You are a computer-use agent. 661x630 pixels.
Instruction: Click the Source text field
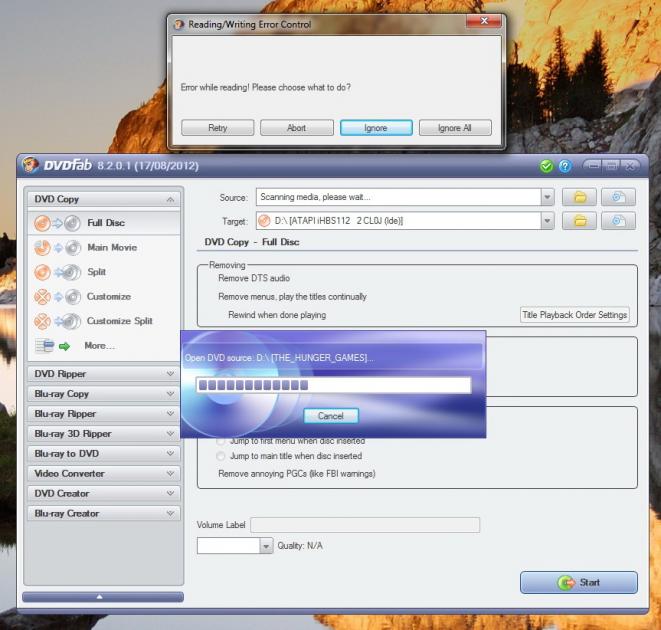[x=398, y=197]
